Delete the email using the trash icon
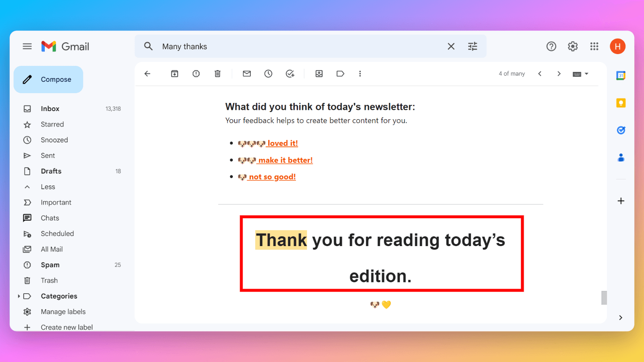The image size is (644, 362). coord(218,74)
